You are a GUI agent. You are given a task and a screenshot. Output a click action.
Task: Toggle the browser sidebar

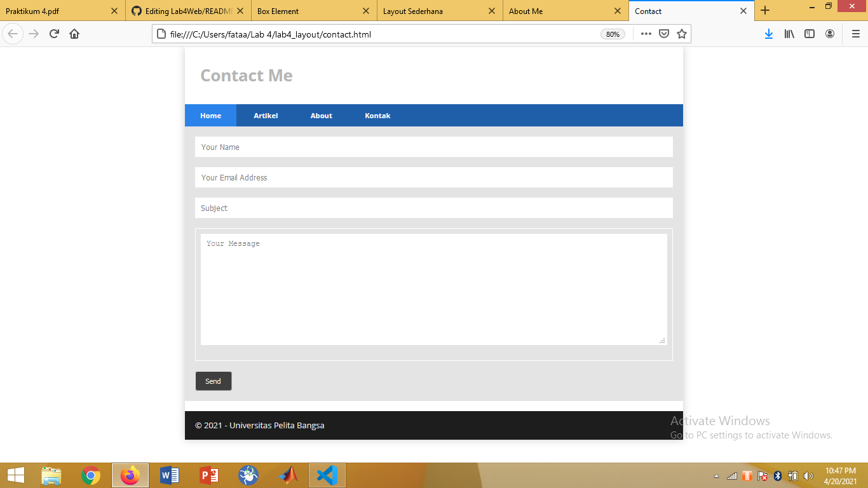coord(810,34)
